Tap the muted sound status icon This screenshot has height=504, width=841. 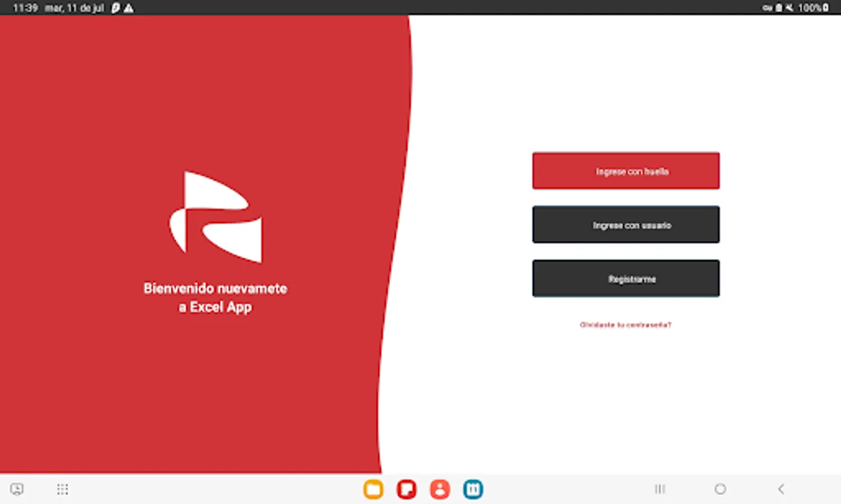tap(789, 8)
